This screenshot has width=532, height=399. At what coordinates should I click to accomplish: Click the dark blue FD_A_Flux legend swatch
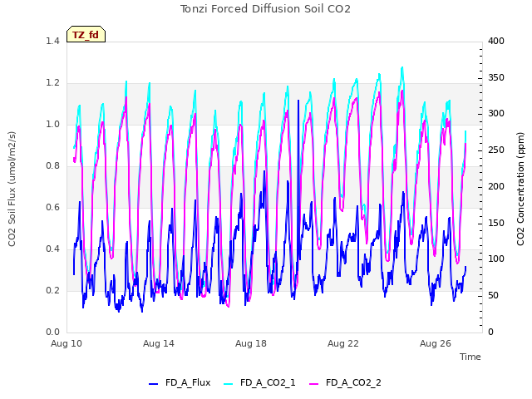pos(153,384)
